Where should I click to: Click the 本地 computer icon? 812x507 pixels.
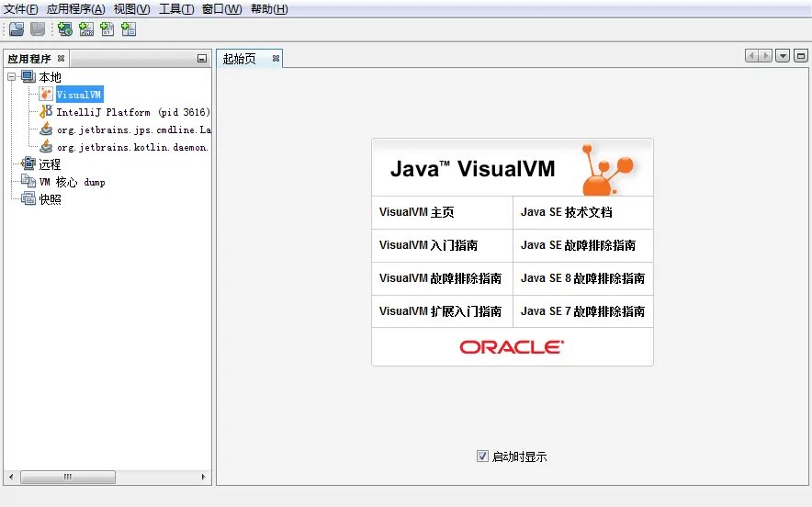point(28,76)
